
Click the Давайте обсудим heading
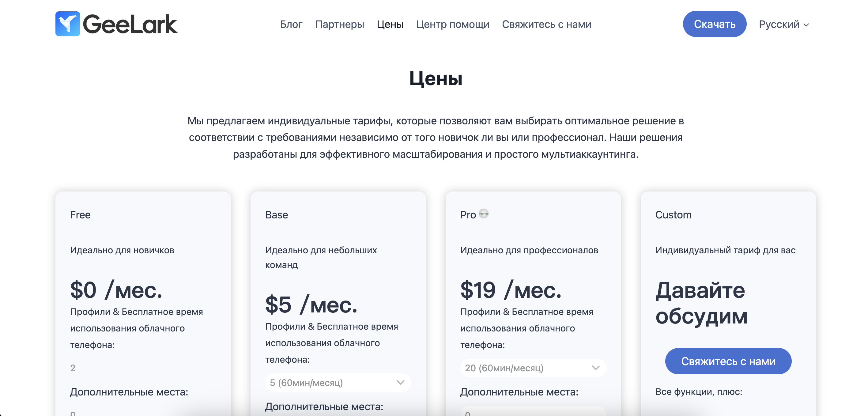(x=701, y=303)
